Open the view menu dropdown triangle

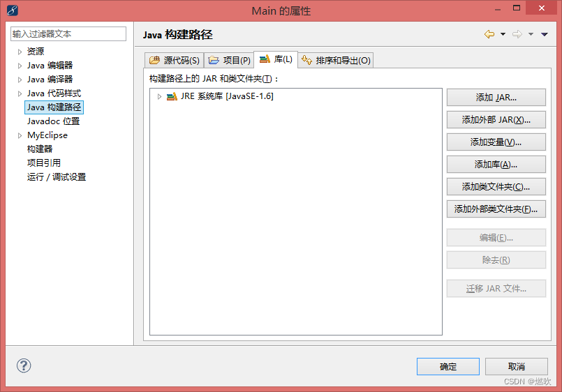click(x=545, y=34)
